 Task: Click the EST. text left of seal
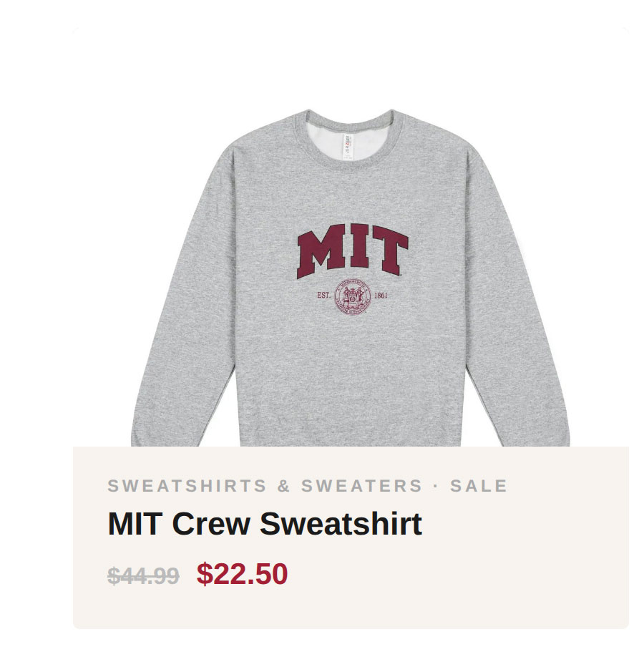click(324, 295)
